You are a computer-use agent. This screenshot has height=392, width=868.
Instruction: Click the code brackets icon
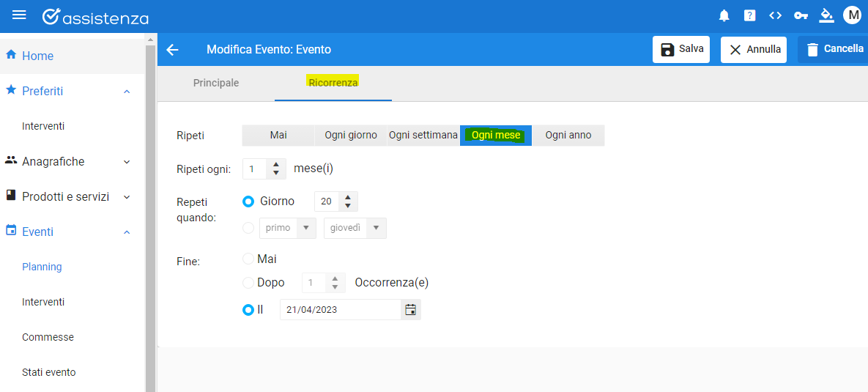click(775, 16)
